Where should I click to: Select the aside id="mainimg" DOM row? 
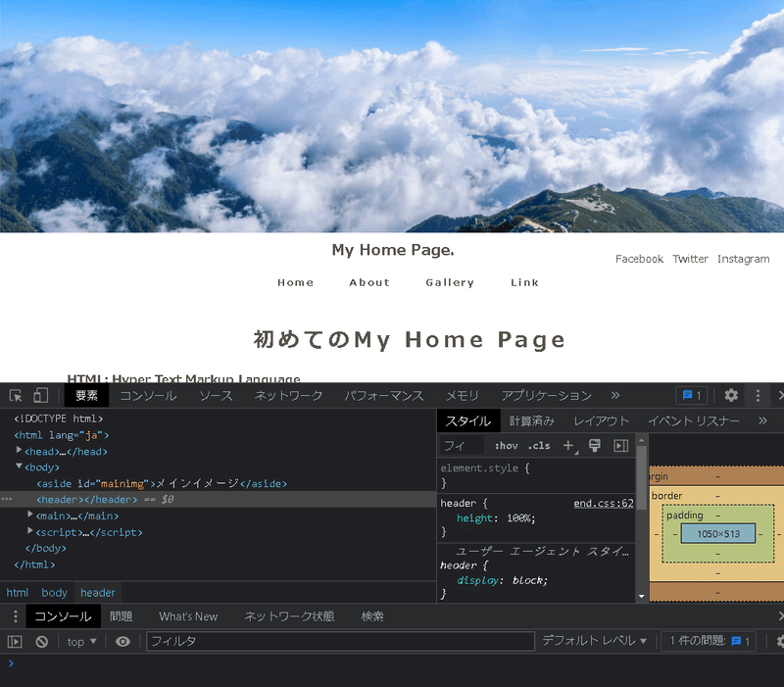point(162,483)
